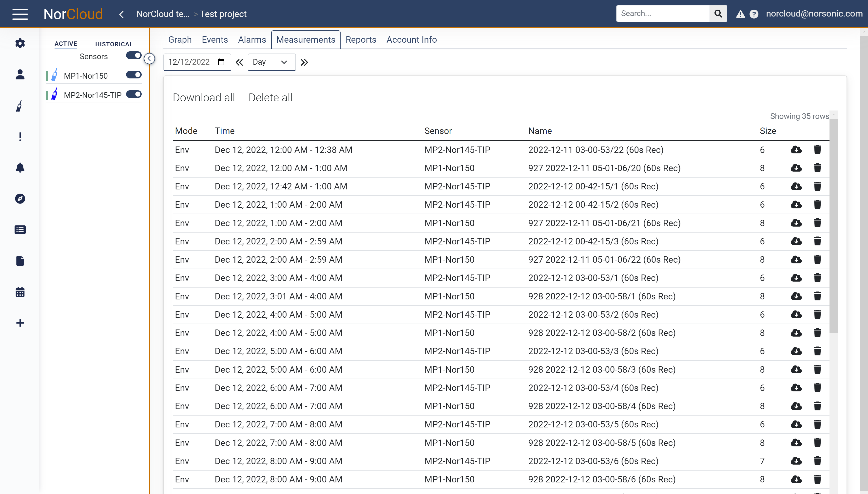Delete measurement 927 2022-12-11 05-01-06/20
Viewport: 868px width, 494px height.
817,168
